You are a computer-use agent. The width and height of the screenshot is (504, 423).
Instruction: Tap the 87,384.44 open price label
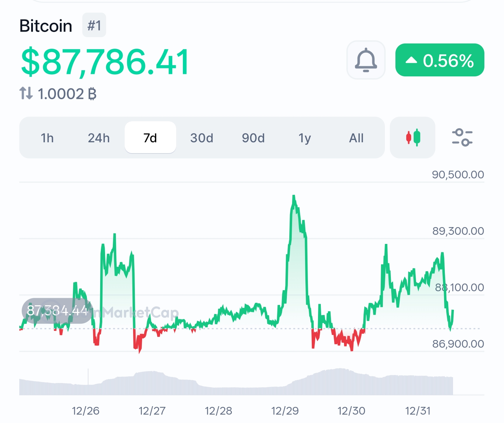pos(57,311)
